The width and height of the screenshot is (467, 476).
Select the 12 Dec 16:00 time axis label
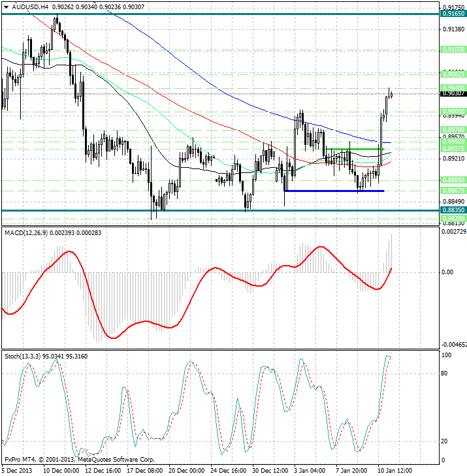pos(103,471)
